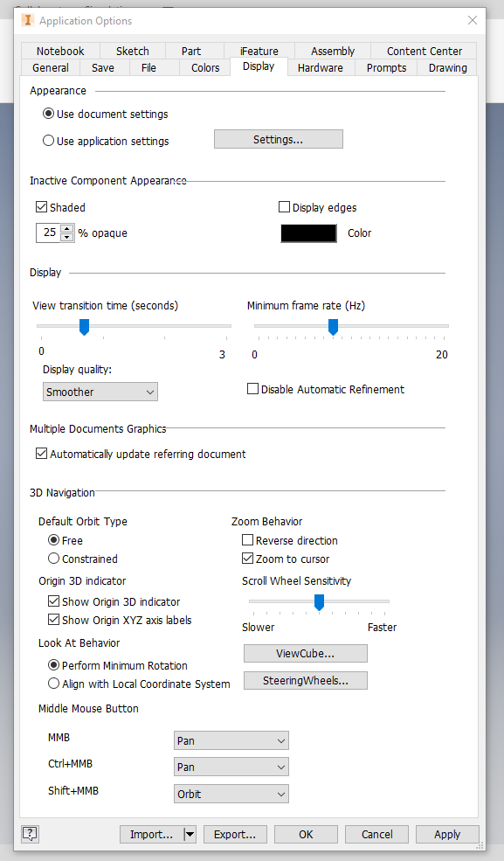The height and width of the screenshot is (861, 504).
Task: Switch to the Hardware tab
Action: click(321, 67)
